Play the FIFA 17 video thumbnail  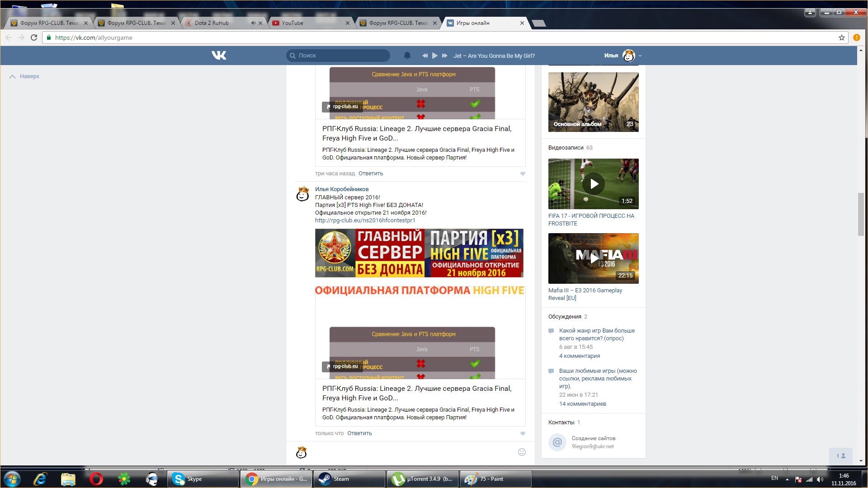pos(594,184)
